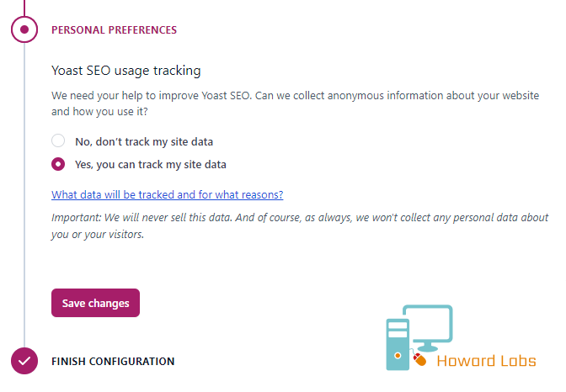Click the Save changes button
This screenshot has height=392, width=566.
tap(95, 303)
